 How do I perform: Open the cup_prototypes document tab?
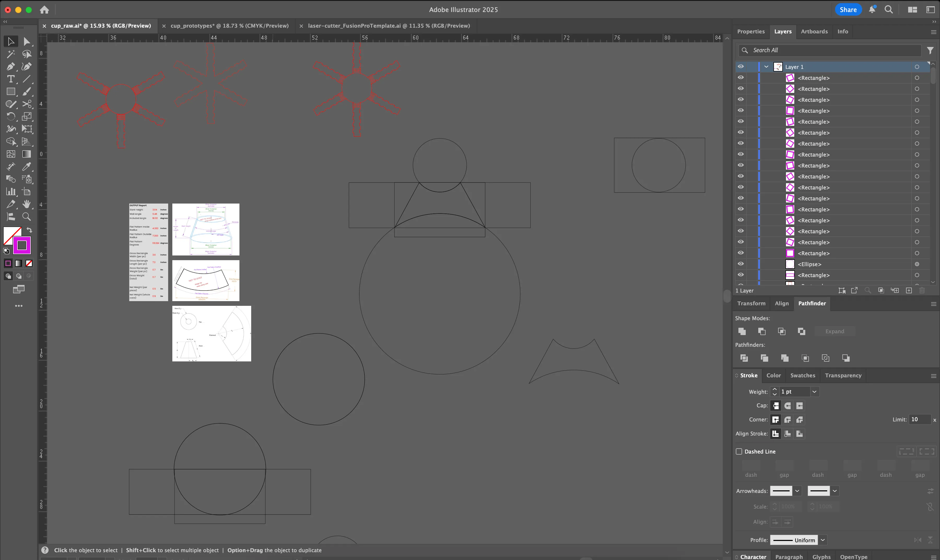click(229, 26)
